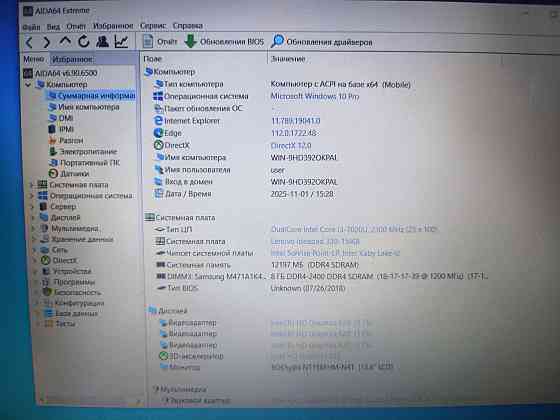
Task: Expand the DirectX tree node
Action: [36, 261]
